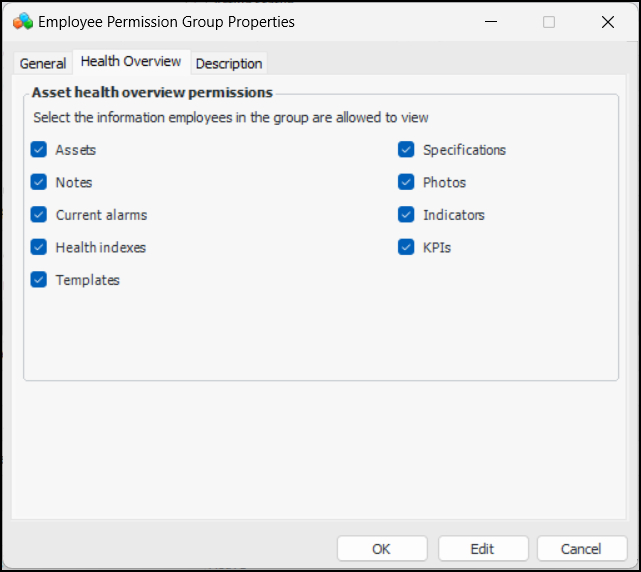Close the dialog with the X icon
This screenshot has height=572, width=641.
pyautogui.click(x=607, y=21)
